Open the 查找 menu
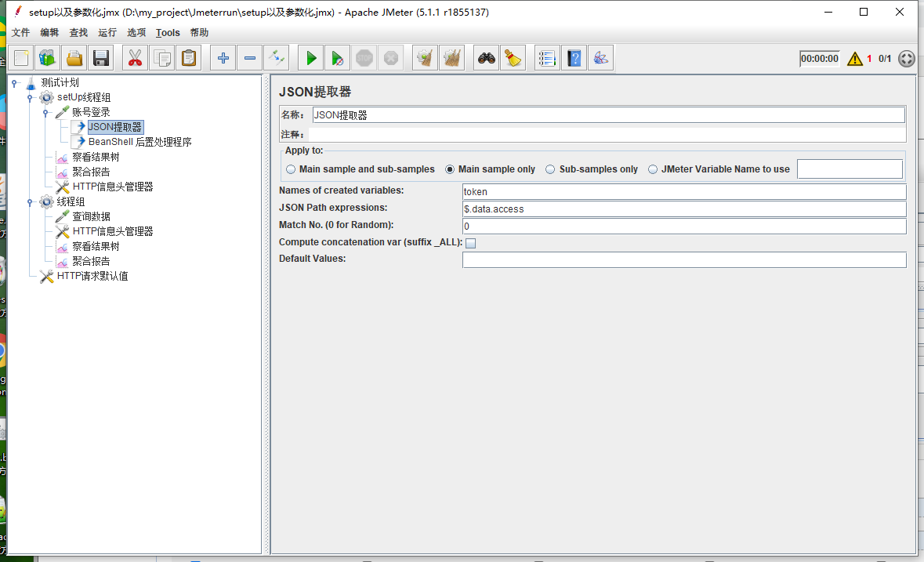This screenshot has width=924, height=562. tap(78, 32)
